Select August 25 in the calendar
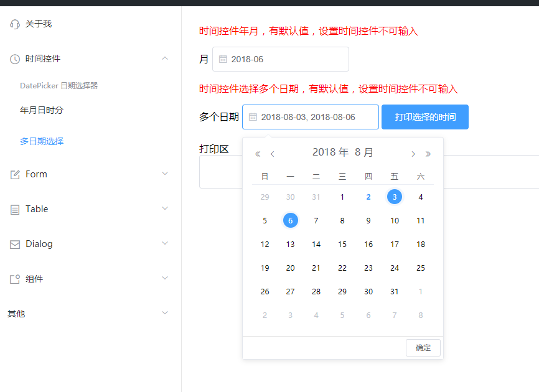The width and height of the screenshot is (539, 392). point(420,268)
